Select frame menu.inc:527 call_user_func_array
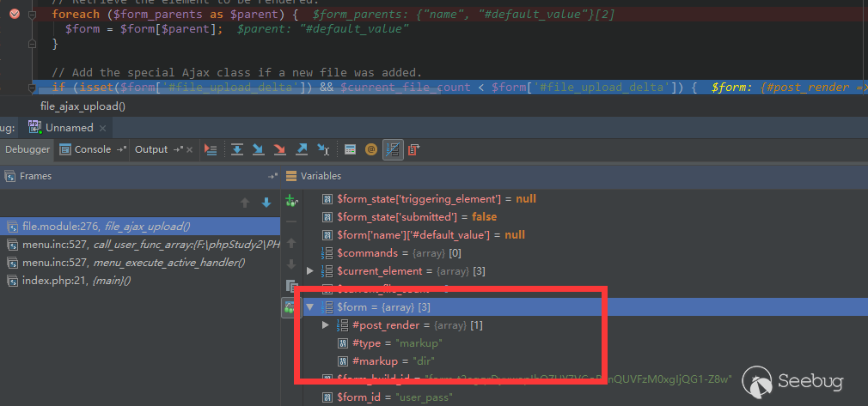 140,245
